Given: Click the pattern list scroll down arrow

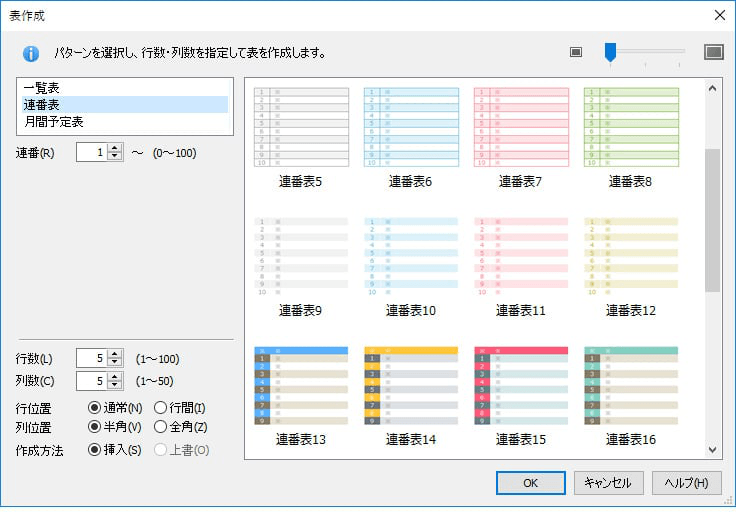Looking at the screenshot, I should point(713,450).
